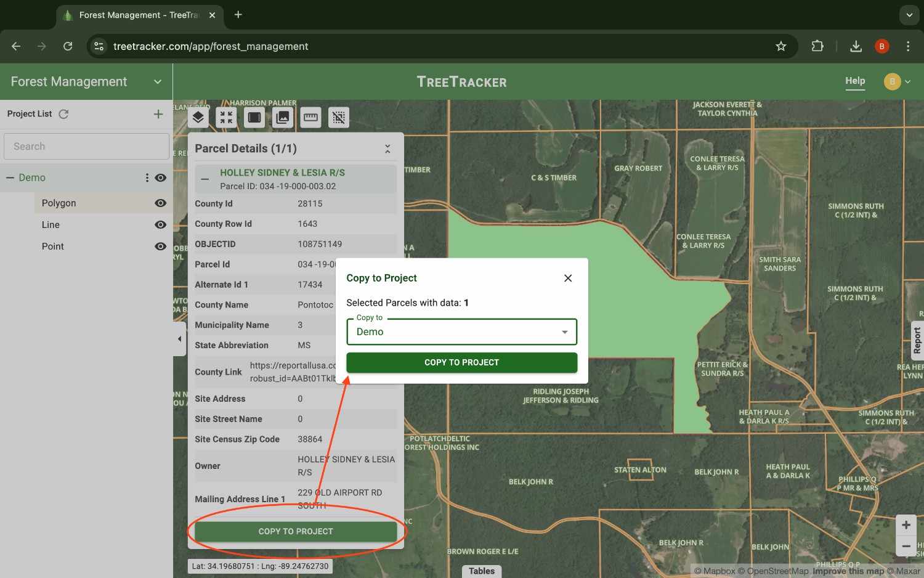Click the rectangle selection tool
Viewport: 924px width, 578px height.
pos(254,117)
